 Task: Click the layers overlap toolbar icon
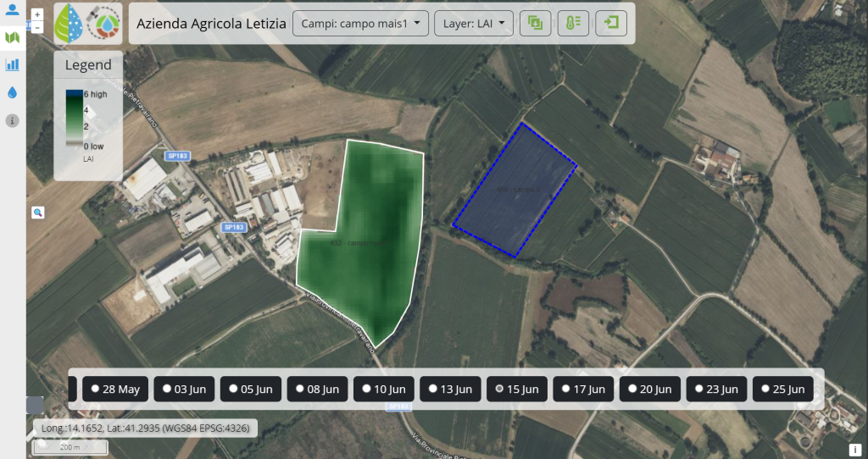(536, 23)
